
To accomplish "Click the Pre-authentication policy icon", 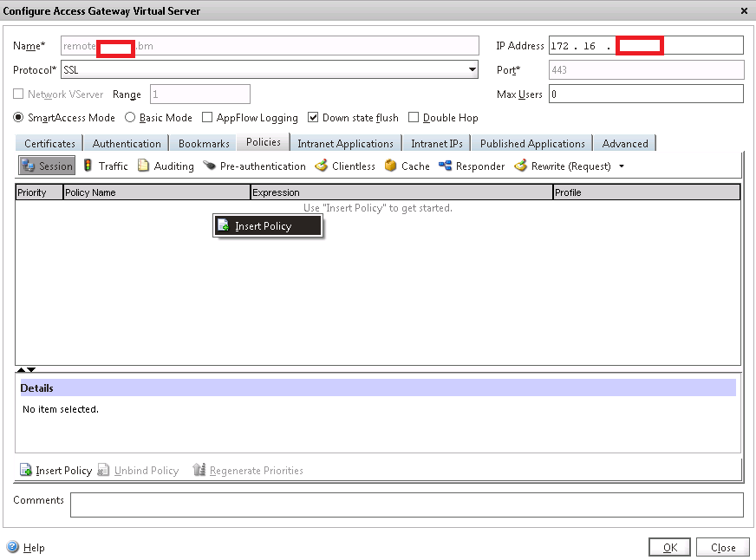I will tap(209, 166).
